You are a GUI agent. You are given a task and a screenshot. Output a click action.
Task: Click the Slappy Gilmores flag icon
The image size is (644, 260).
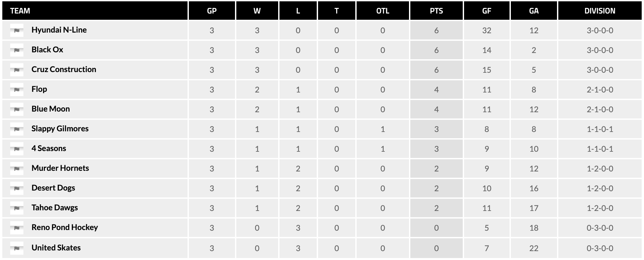click(x=17, y=129)
